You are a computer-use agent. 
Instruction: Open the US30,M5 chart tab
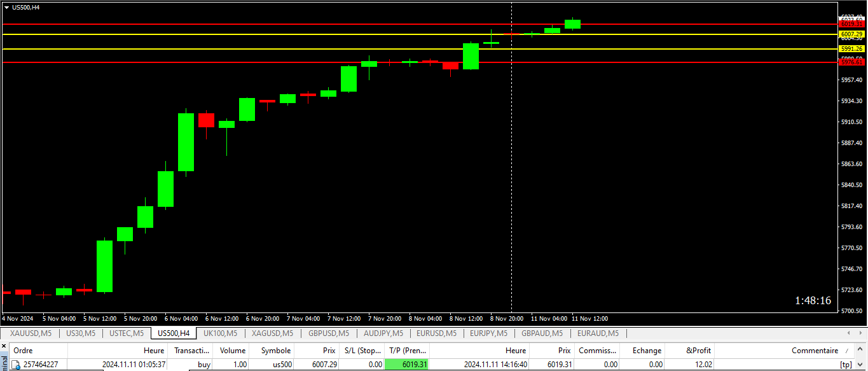81,333
